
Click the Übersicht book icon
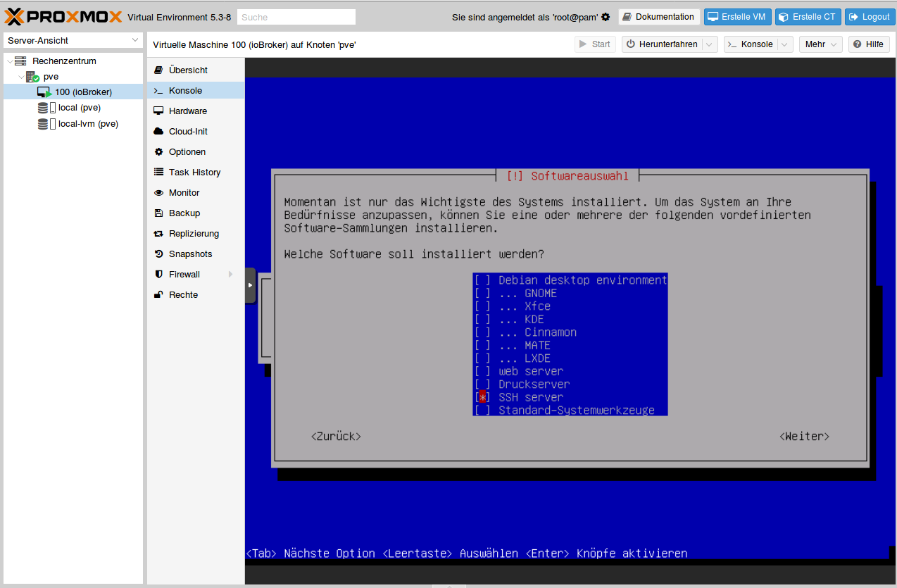pyautogui.click(x=158, y=70)
